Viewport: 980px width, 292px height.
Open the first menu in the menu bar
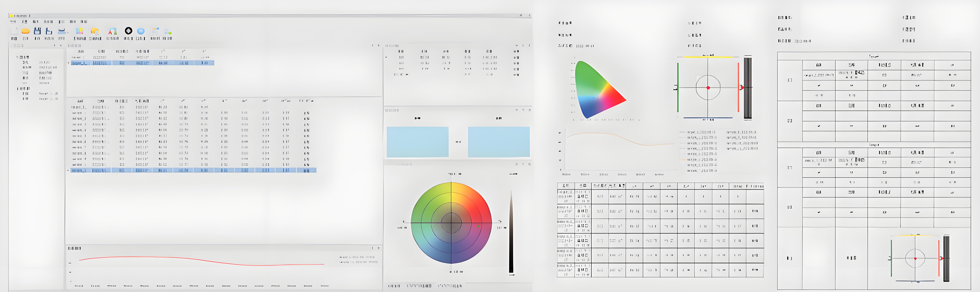pyautogui.click(x=13, y=22)
